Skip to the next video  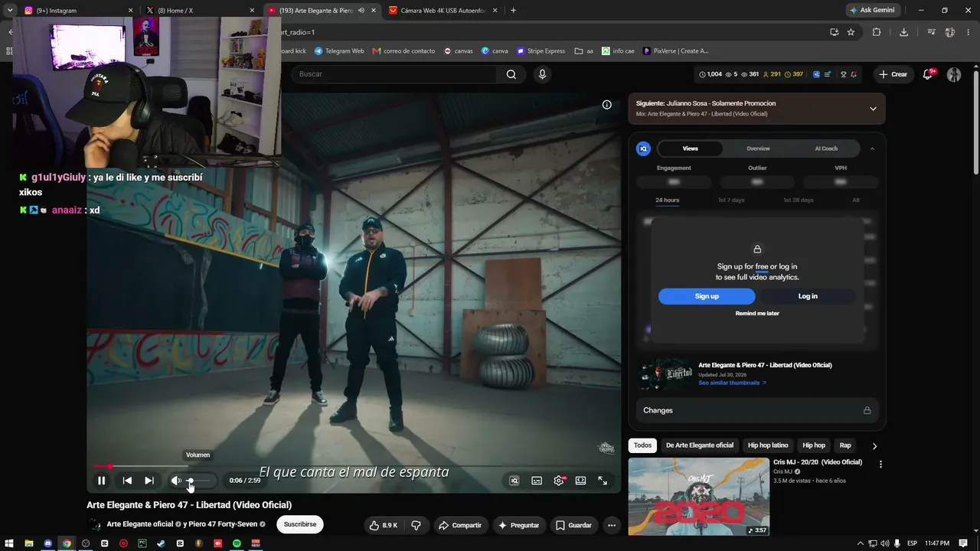tap(149, 481)
